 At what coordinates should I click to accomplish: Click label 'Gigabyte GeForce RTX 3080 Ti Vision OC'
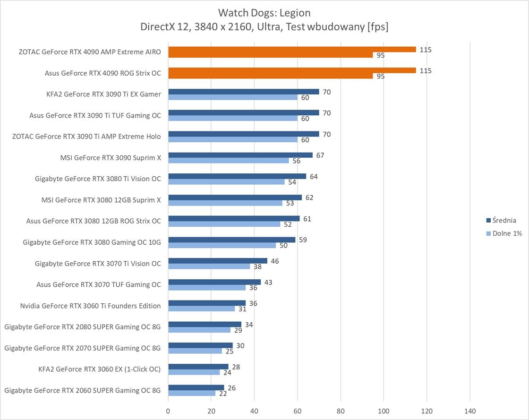point(98,179)
